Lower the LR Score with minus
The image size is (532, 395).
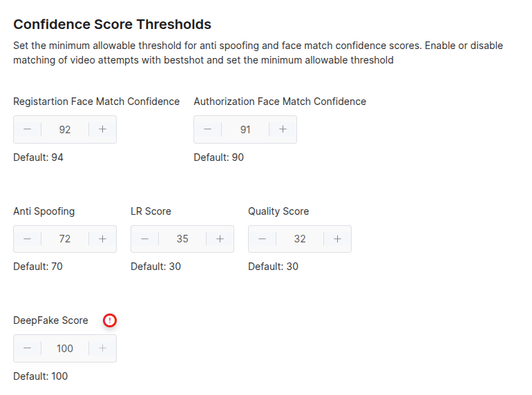[x=144, y=239]
